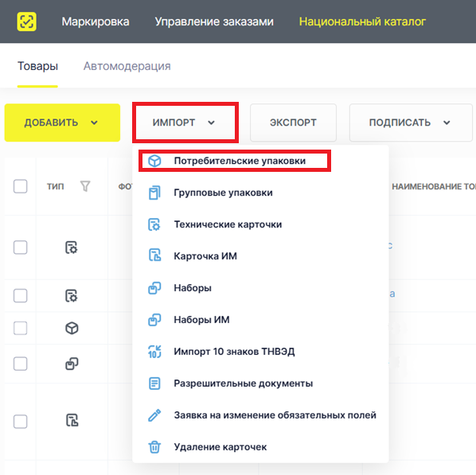Click the gear document icon beside Технические карточки
Screen dimensions: 476x475
pos(154,224)
